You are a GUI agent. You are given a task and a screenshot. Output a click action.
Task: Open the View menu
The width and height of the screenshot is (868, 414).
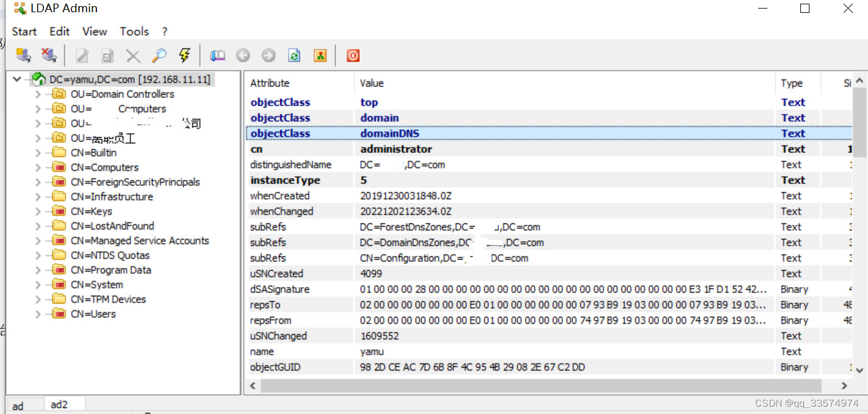click(95, 31)
